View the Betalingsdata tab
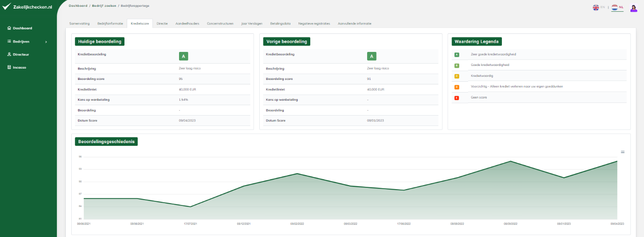This screenshot has width=644, height=237. (280, 23)
